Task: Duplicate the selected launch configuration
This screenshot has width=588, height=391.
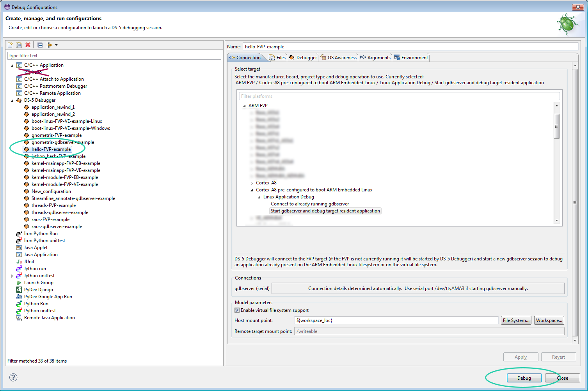Action: click(x=19, y=45)
